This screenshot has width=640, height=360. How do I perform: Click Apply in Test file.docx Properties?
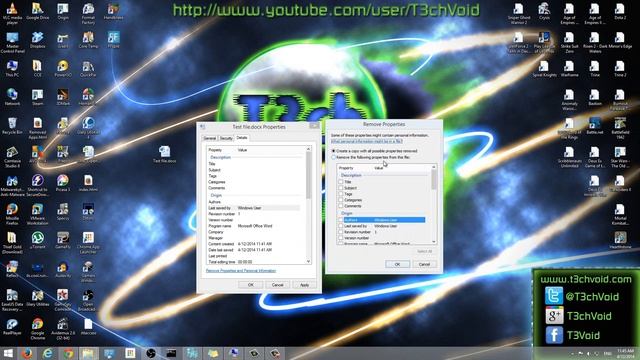304,285
